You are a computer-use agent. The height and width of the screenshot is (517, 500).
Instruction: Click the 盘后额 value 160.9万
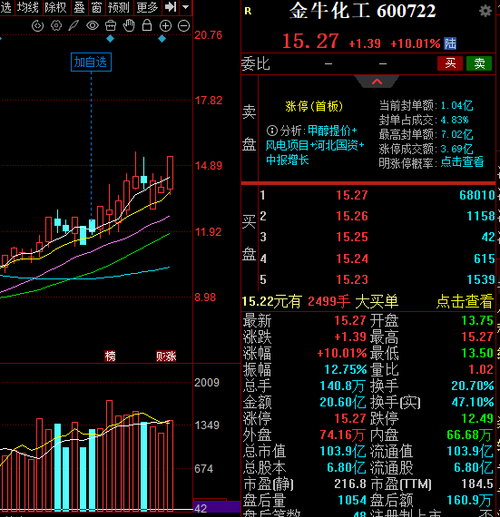click(469, 500)
